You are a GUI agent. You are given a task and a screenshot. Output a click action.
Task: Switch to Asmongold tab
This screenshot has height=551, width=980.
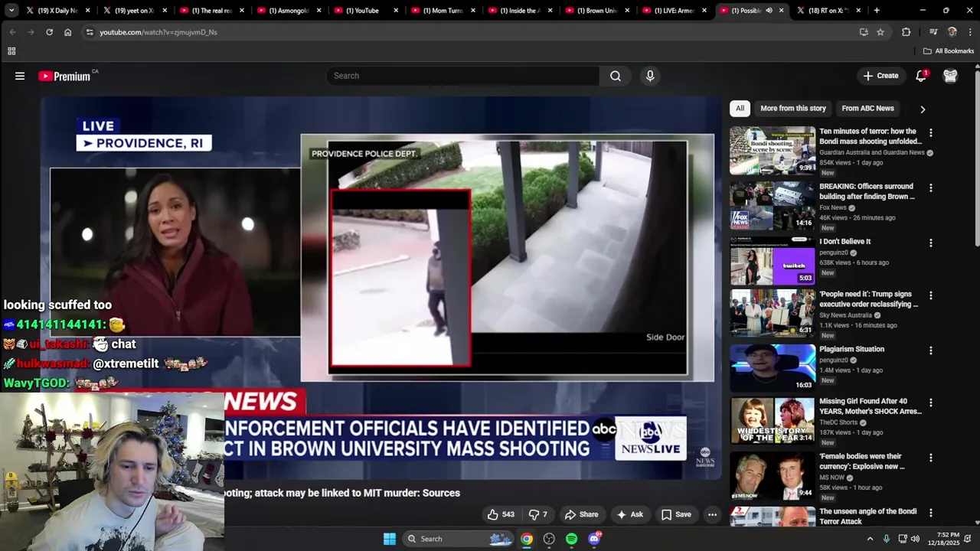(288, 11)
